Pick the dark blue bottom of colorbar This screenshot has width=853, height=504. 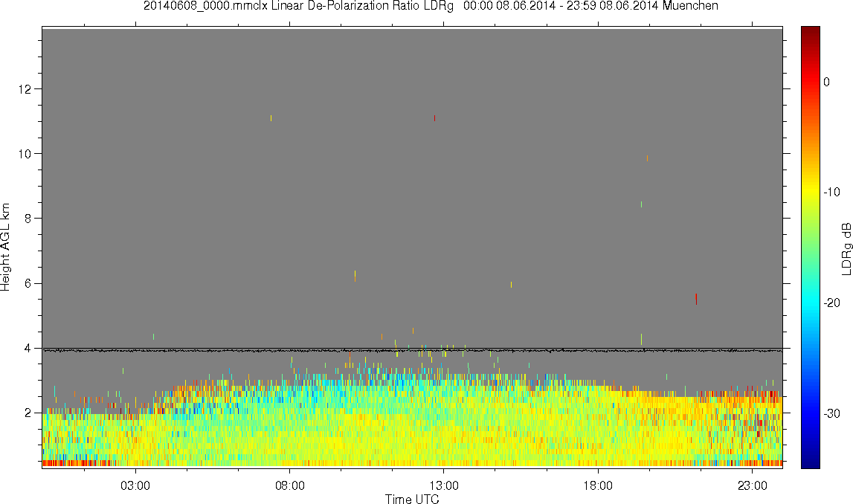coord(810,461)
